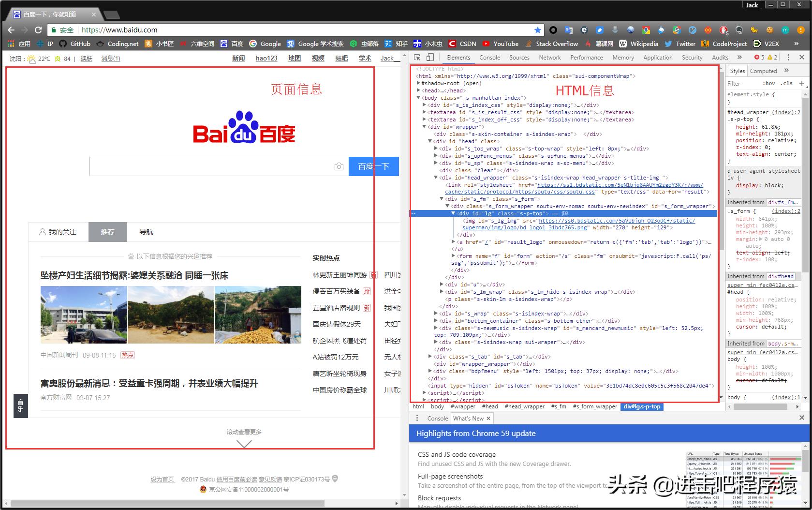The image size is (812, 510).
Task: Bookmark this page with the star icon
Action: tap(537, 30)
